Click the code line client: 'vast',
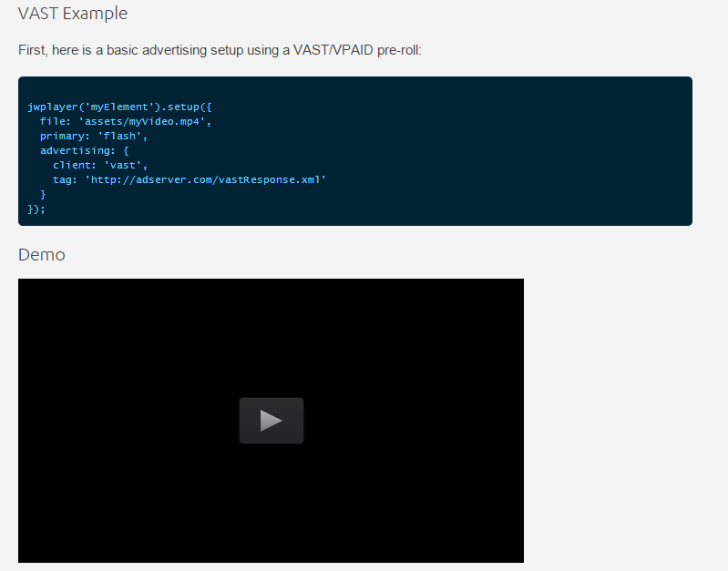The width and height of the screenshot is (728, 571). click(100, 165)
